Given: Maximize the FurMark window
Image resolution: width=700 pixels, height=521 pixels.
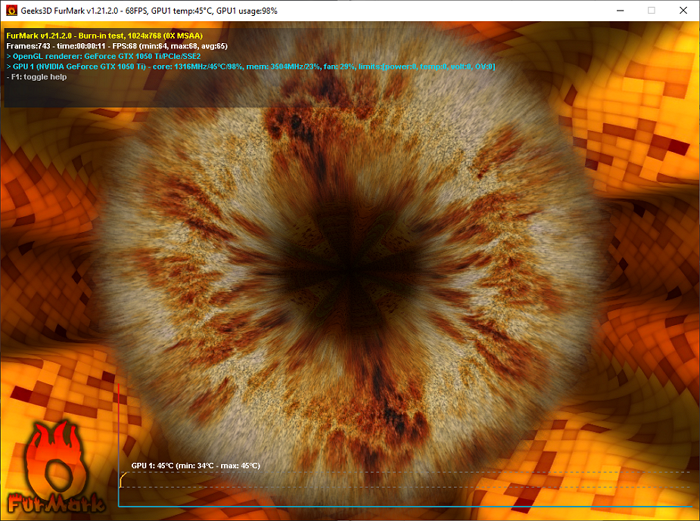Looking at the screenshot, I should (x=651, y=10).
